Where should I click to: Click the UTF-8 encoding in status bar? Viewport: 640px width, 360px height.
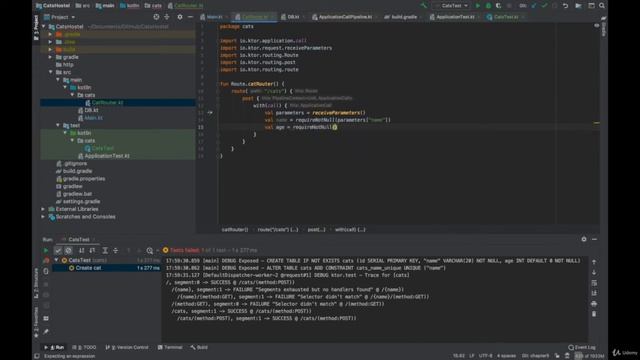486,356
